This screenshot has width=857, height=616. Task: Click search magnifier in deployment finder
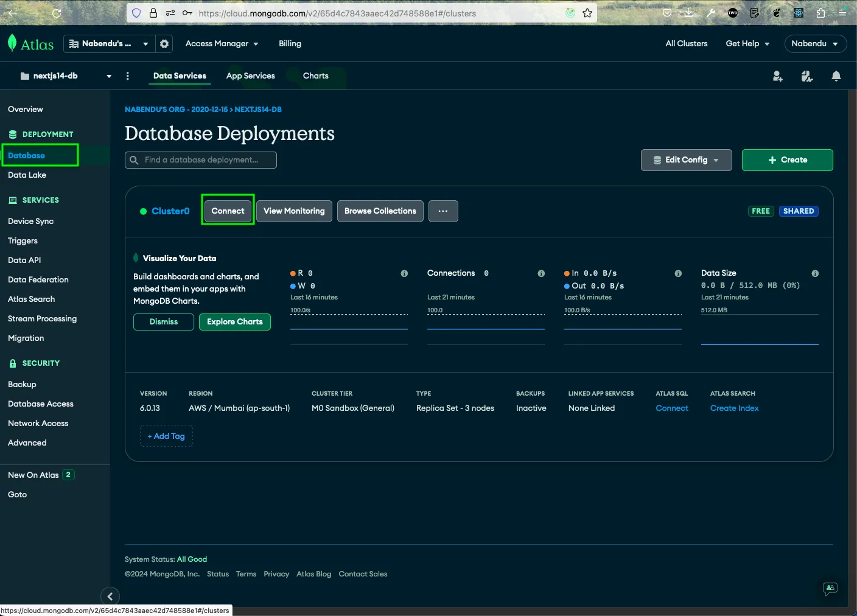(135, 160)
